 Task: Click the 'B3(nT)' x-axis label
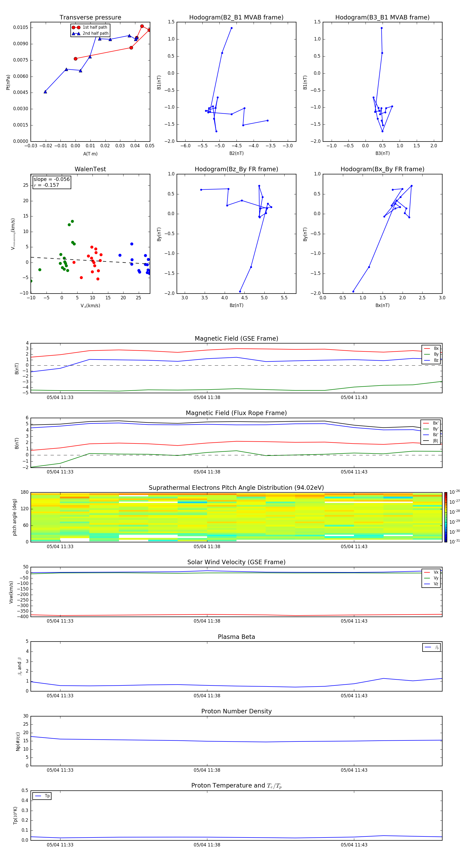382,153
